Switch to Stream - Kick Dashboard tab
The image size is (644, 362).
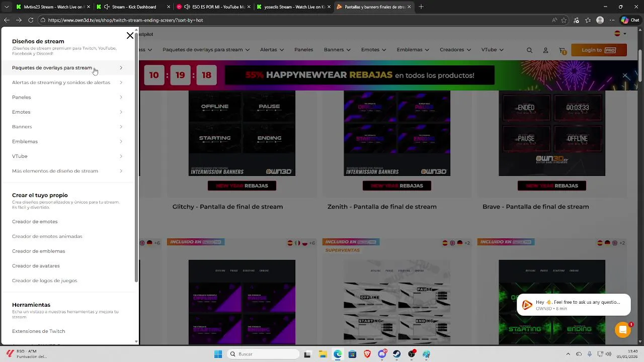click(x=133, y=7)
